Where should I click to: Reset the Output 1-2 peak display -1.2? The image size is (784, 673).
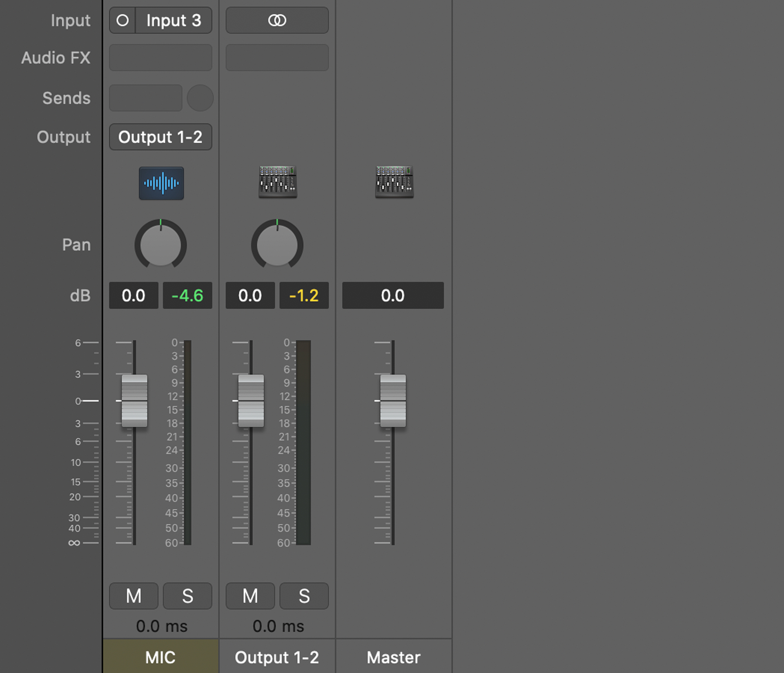[x=304, y=295]
